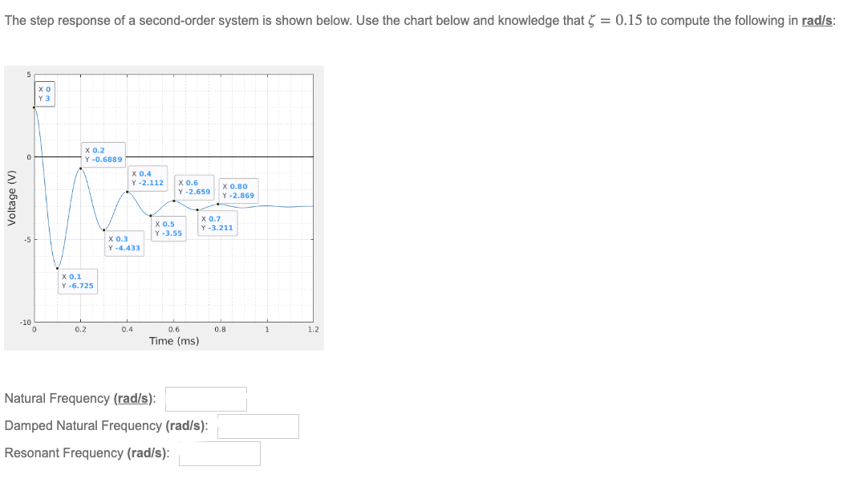Click the Voltage (V) axis label

coord(14,197)
